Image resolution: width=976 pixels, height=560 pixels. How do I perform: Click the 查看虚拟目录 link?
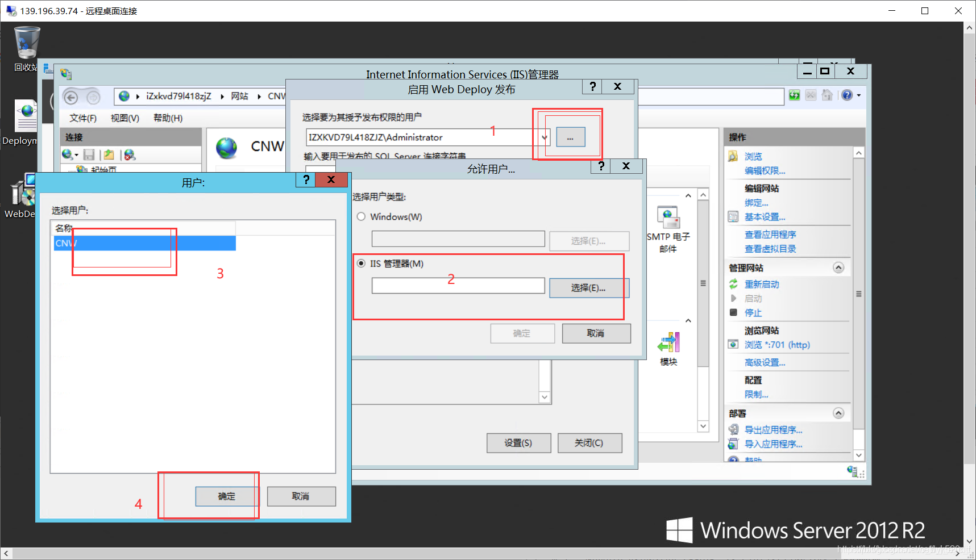pos(770,249)
